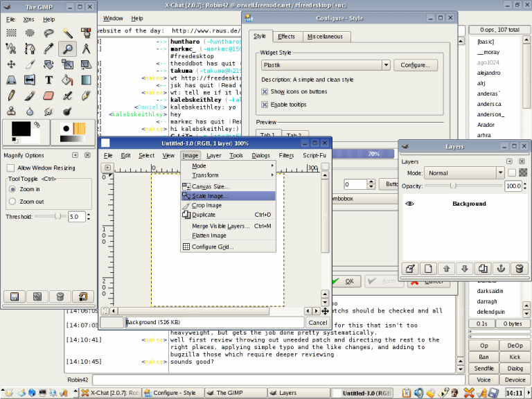The height and width of the screenshot is (399, 532).
Task: Activate the Move tool
Action: click(11, 64)
